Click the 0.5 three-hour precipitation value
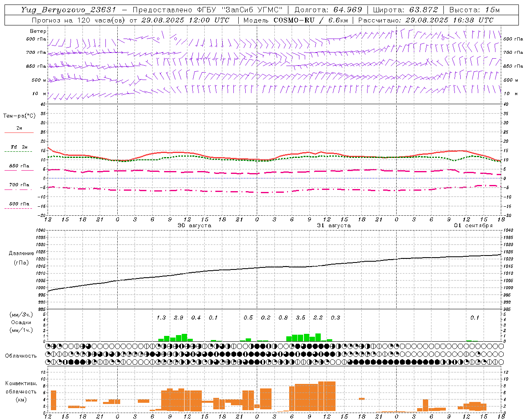Viewport: 525px width, 420px height. point(248,318)
